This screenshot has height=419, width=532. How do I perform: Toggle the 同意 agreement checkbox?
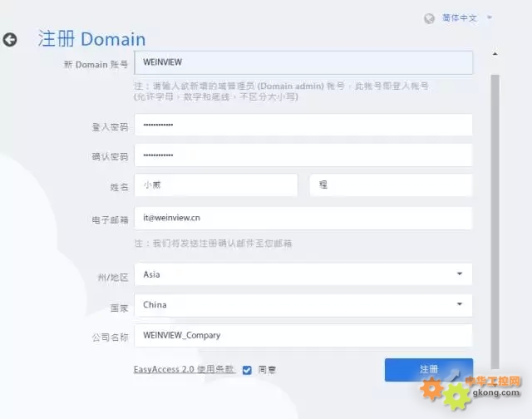(x=247, y=370)
